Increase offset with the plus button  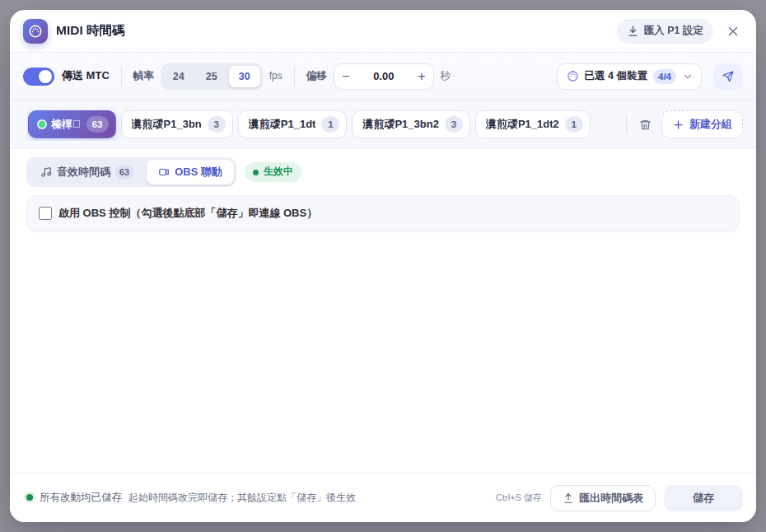tap(421, 77)
